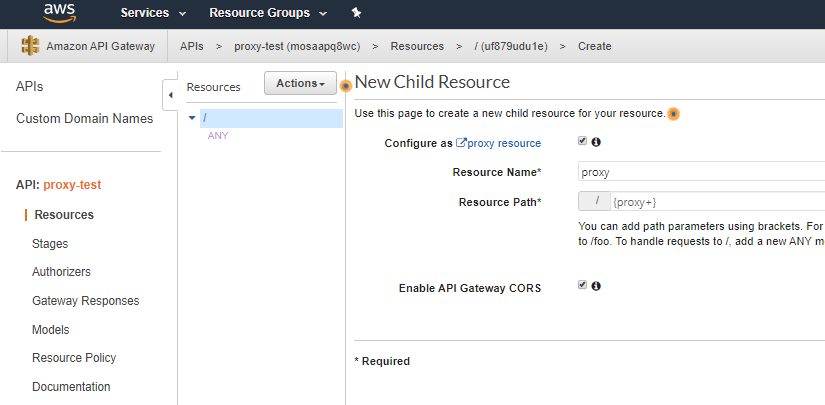Open the Services dropdown menu
The image size is (825, 405).
(153, 13)
